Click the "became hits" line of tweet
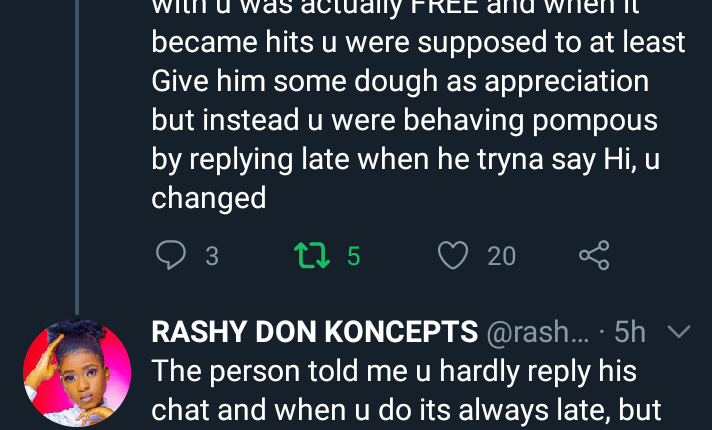The width and height of the screenshot is (712, 430). (x=418, y=44)
